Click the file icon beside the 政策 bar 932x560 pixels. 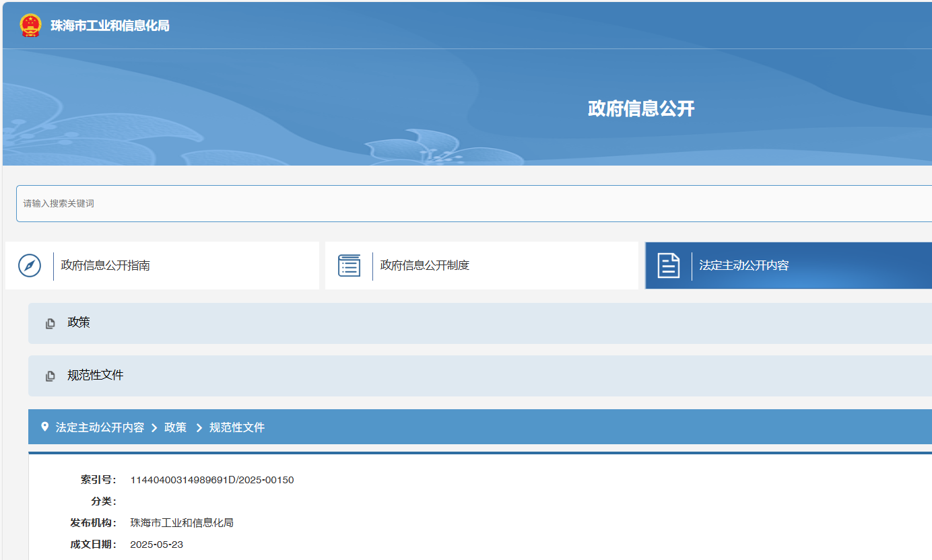(x=50, y=323)
